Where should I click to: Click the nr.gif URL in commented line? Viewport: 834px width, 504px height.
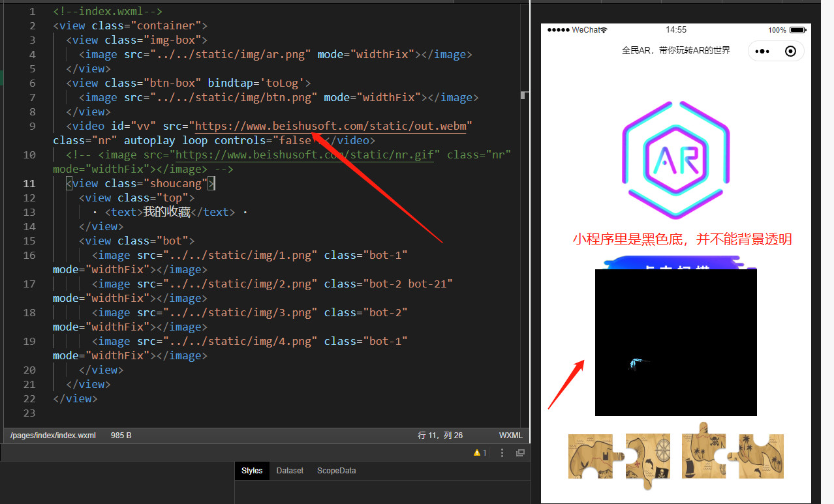[x=305, y=155]
